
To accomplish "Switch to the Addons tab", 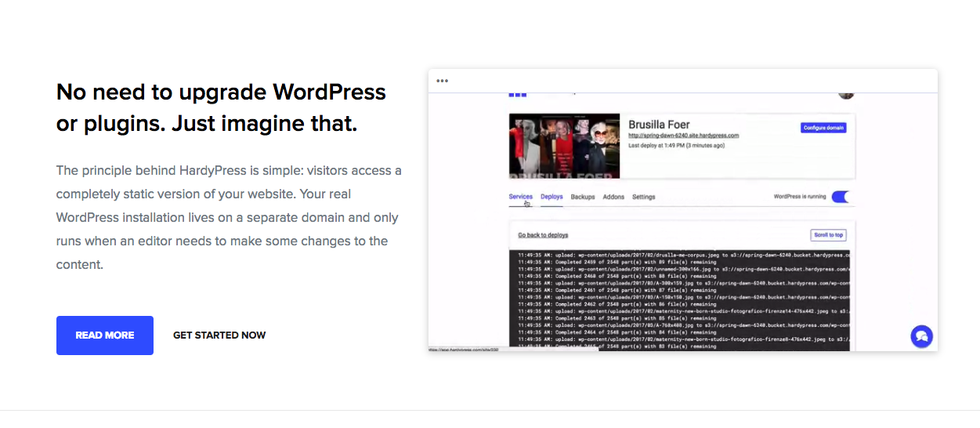I will [613, 197].
